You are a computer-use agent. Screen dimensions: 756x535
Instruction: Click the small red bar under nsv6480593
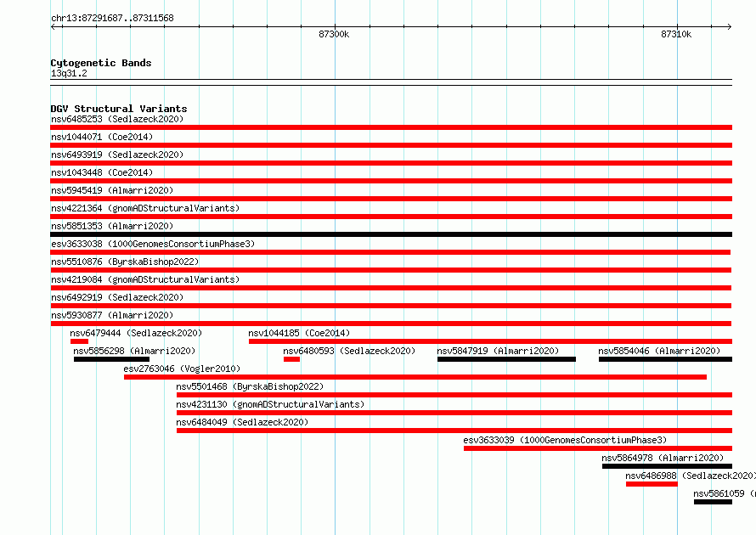(x=291, y=359)
